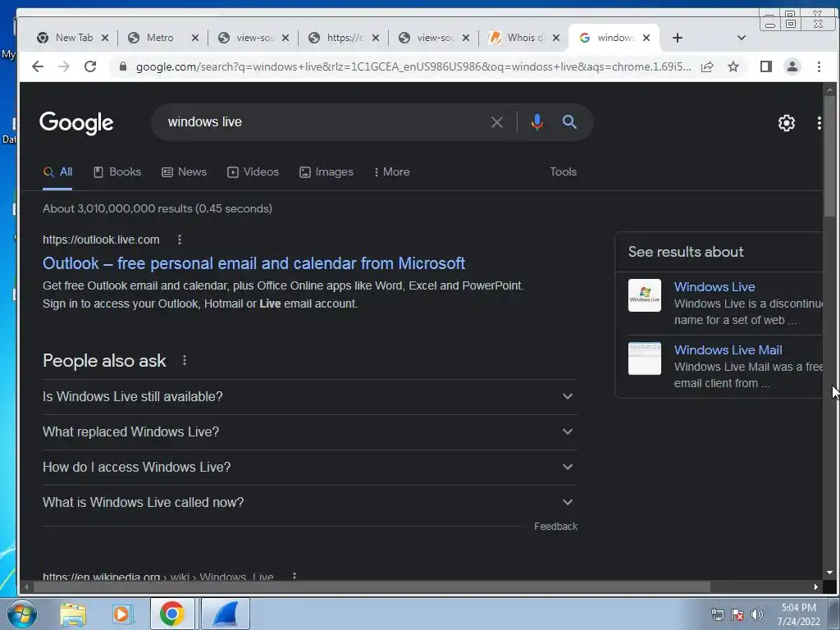Clear the search box with the X icon

[x=496, y=122]
